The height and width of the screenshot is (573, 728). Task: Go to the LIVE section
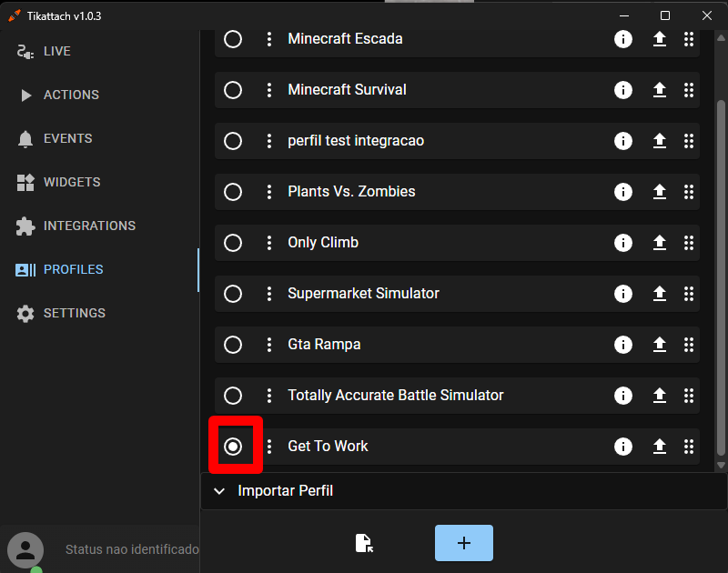[99, 52]
